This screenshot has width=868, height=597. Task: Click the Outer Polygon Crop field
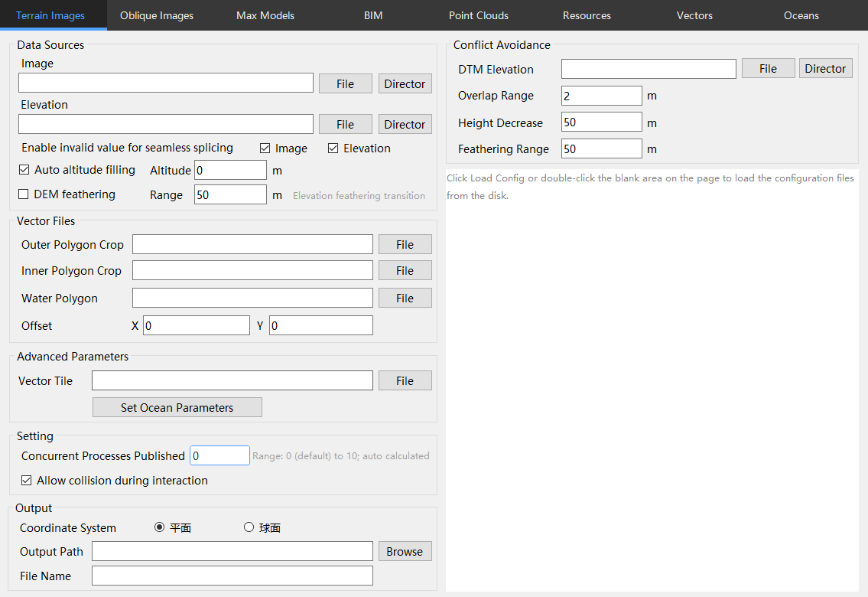coord(252,244)
